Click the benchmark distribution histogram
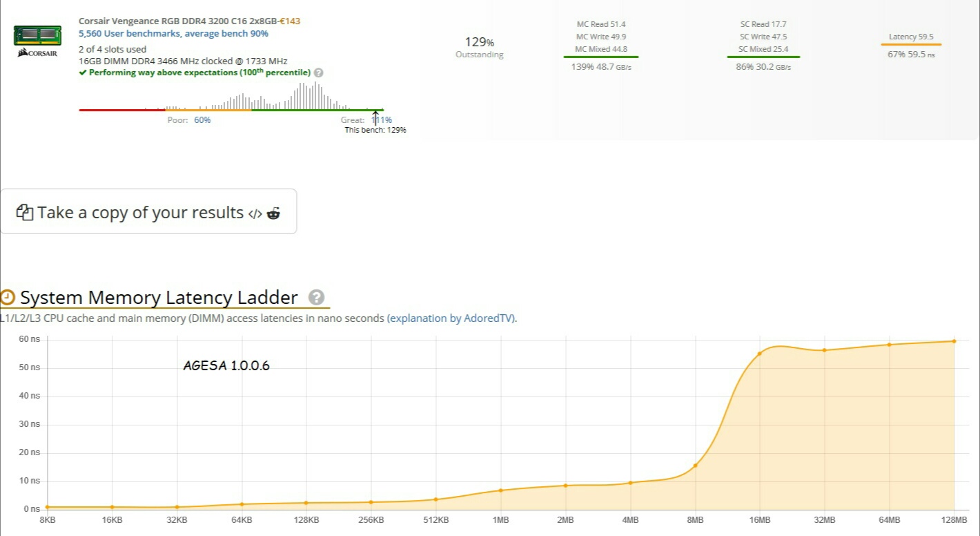Screen dimensions: 980x536 [231, 97]
